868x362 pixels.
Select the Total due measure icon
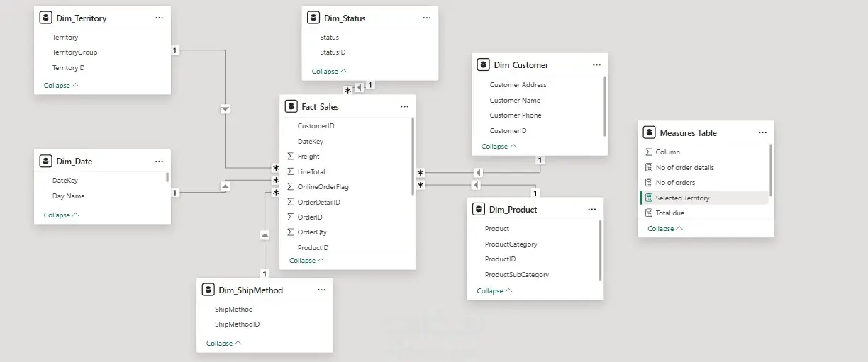click(x=648, y=213)
